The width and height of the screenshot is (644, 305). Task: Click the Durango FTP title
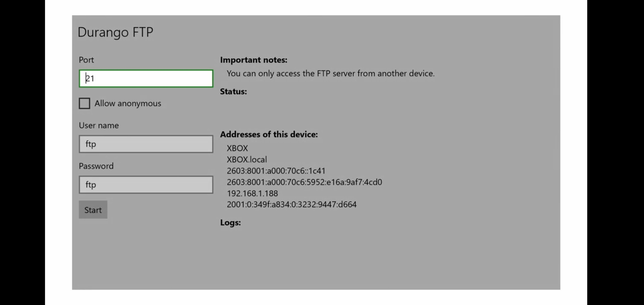coord(115,32)
